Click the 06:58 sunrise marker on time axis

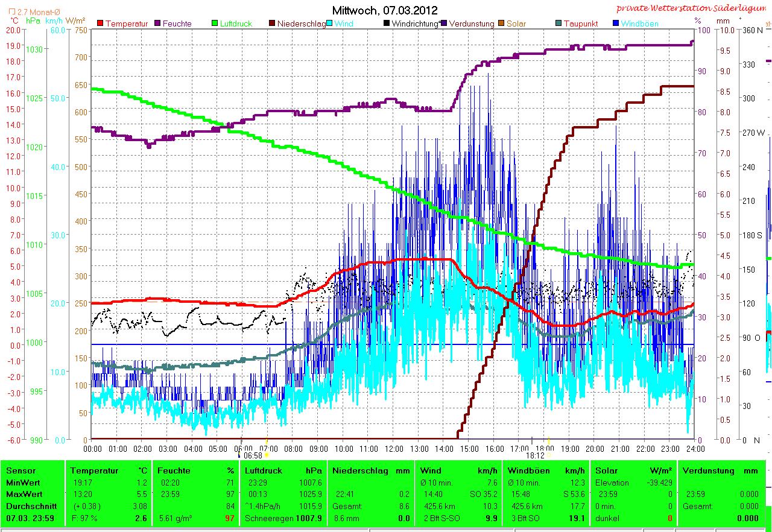pyautogui.click(x=253, y=455)
